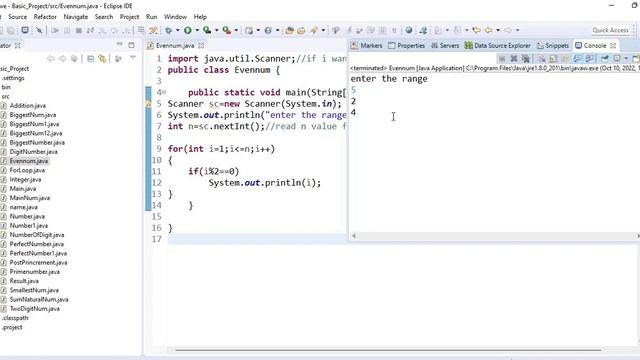Image resolution: width=640 pixels, height=360 pixels.
Task: Select Addition.java in the navigator tree
Action: pyautogui.click(x=28, y=106)
